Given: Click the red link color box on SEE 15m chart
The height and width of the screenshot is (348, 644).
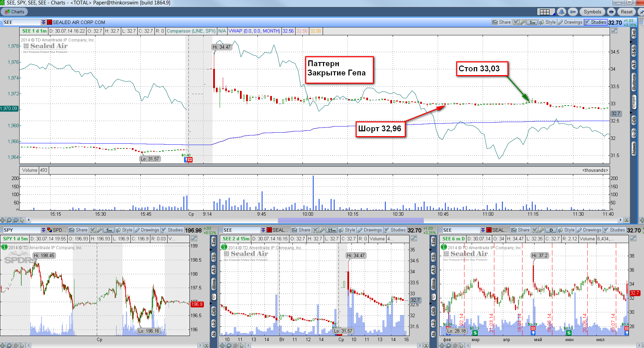Looking at the screenshot, I should [269, 230].
